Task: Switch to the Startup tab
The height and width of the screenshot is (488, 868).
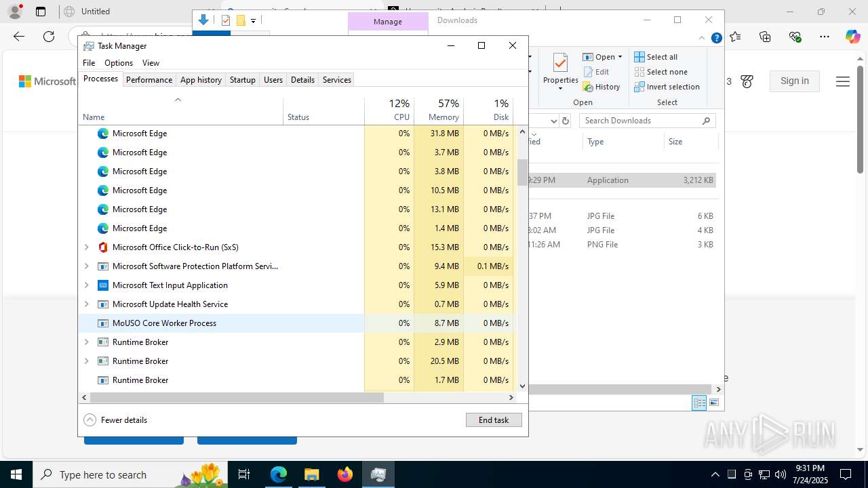Action: 242,80
